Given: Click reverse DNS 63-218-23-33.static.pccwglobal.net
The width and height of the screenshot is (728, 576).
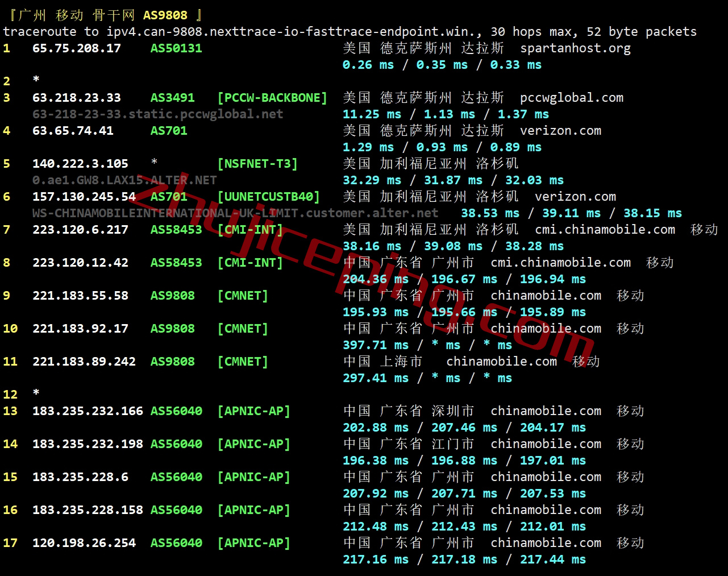Looking at the screenshot, I should [157, 114].
